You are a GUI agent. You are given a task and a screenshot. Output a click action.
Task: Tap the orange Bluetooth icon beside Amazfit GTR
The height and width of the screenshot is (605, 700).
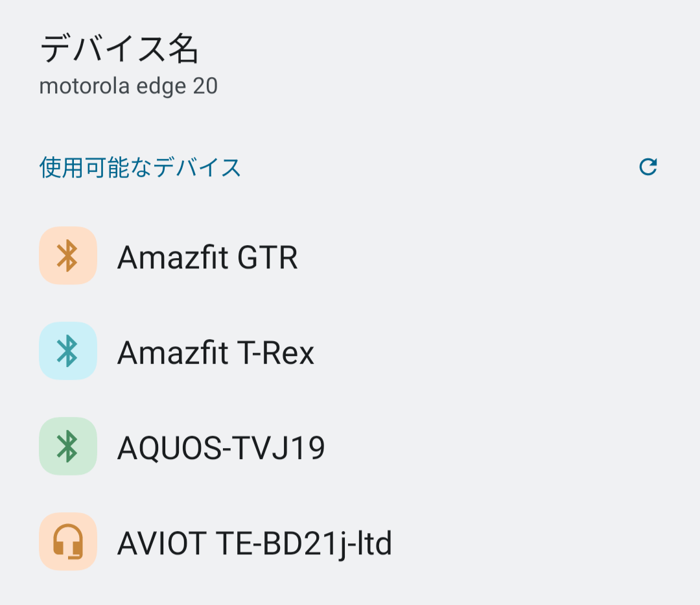click(x=68, y=255)
